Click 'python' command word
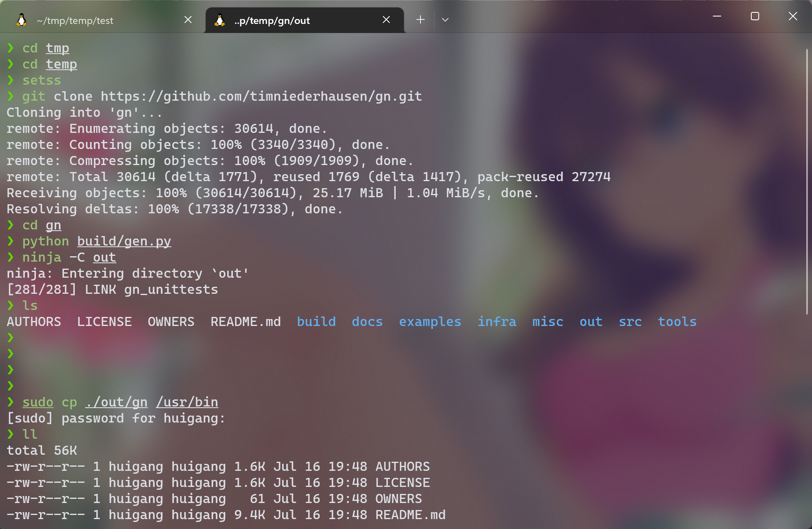 point(45,241)
